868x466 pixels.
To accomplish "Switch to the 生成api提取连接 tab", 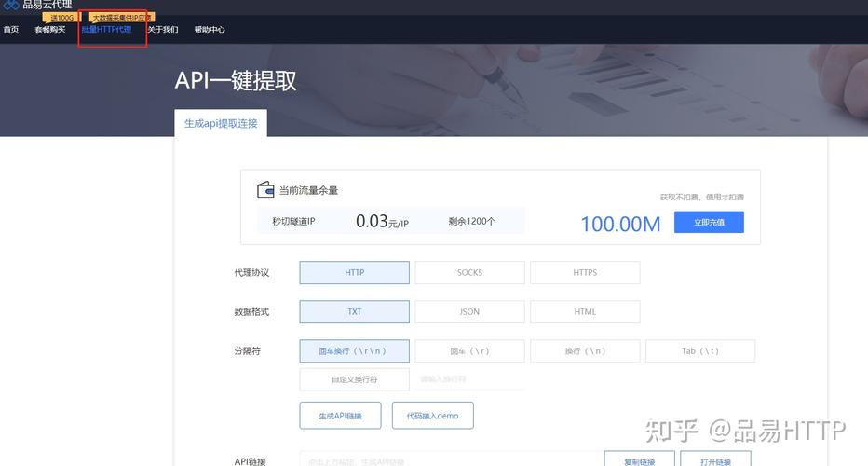I will tap(221, 123).
